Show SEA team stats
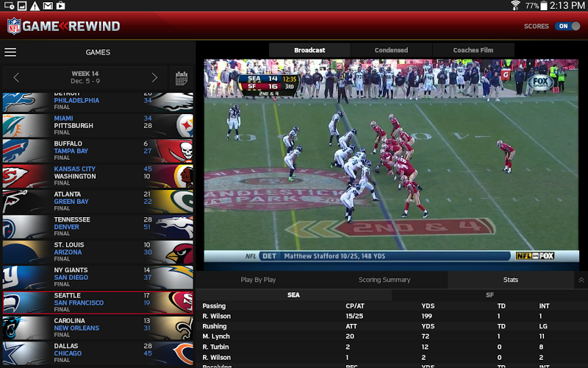Viewport: 588px width, 368px height. pyautogui.click(x=293, y=295)
